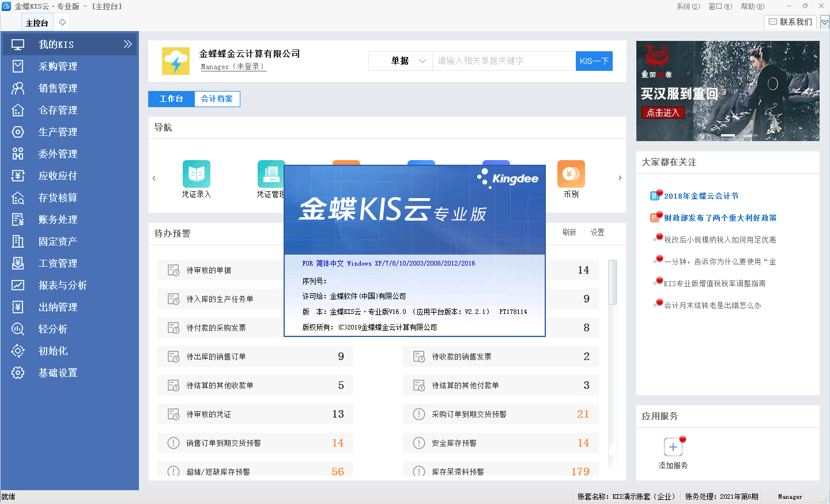The width and height of the screenshot is (830, 504).
Task: Select 委外管理 icon in sidebar
Action: (18, 154)
